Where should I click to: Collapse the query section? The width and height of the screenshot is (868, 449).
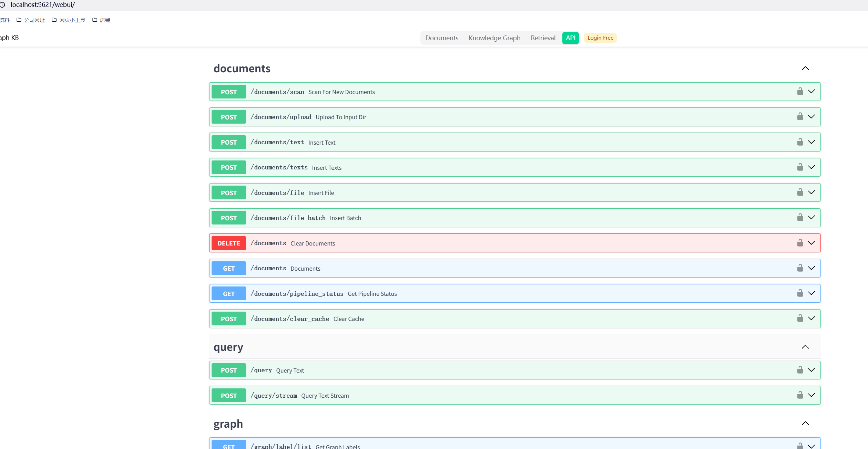click(x=805, y=347)
